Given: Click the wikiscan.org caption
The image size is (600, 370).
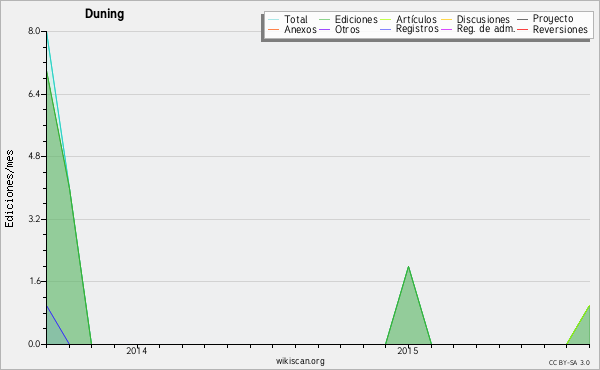Looking at the screenshot, I should pyautogui.click(x=300, y=361).
